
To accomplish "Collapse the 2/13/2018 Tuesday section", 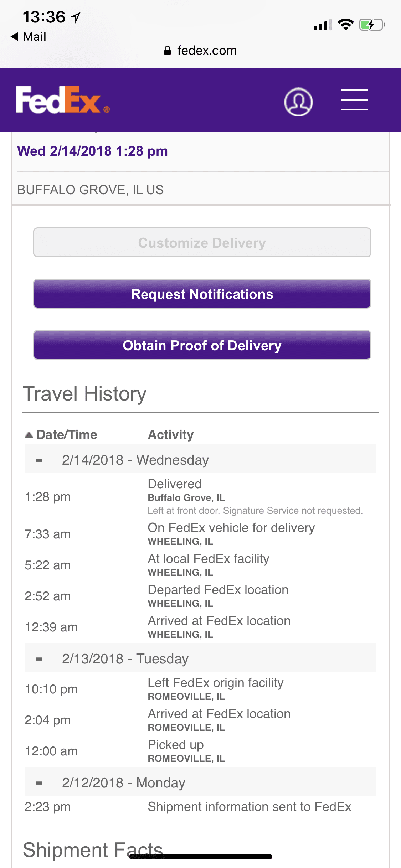I will pos(39,659).
